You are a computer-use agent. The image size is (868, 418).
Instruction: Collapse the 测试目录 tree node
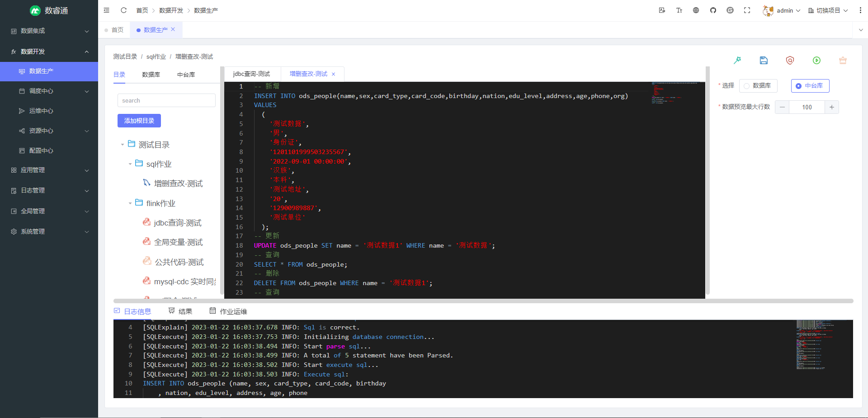click(123, 145)
